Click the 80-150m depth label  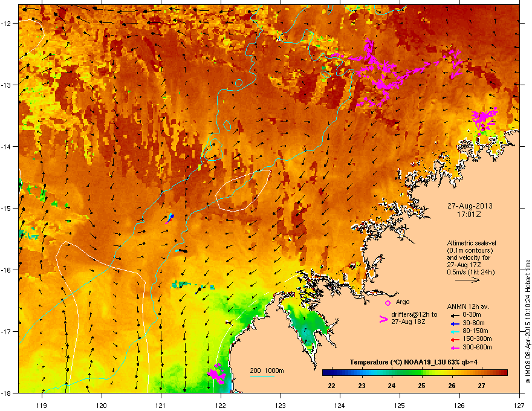coord(475,331)
